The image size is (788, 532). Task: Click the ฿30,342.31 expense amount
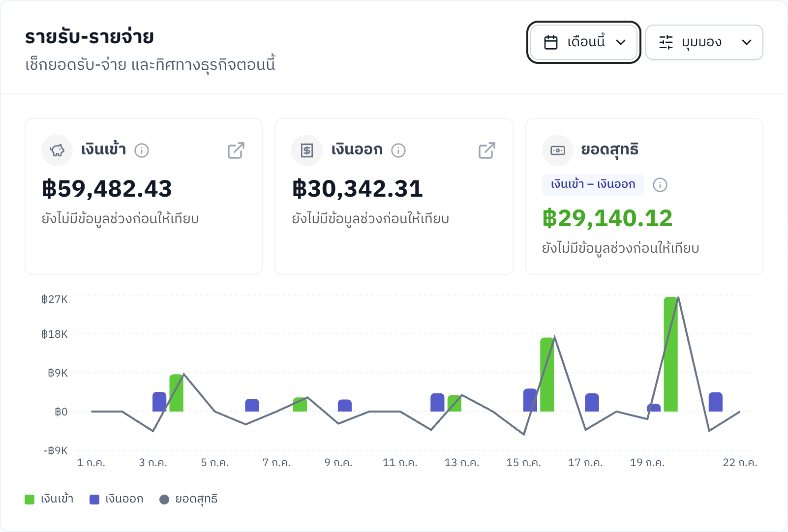(358, 189)
